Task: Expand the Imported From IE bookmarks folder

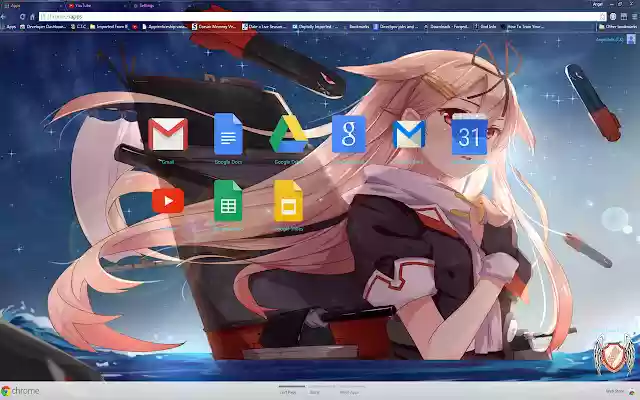Action: click(109, 27)
